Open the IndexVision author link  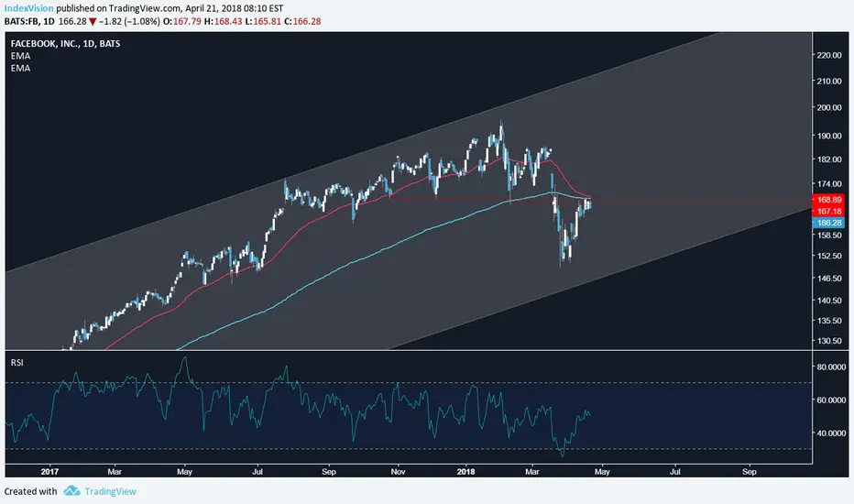pyautogui.click(x=29, y=8)
